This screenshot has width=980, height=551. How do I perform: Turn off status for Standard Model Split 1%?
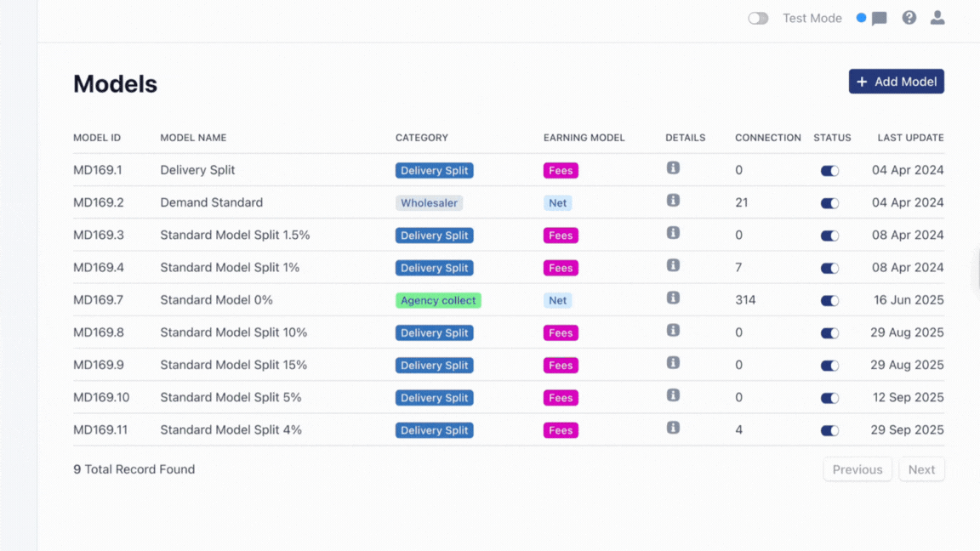[x=829, y=268]
